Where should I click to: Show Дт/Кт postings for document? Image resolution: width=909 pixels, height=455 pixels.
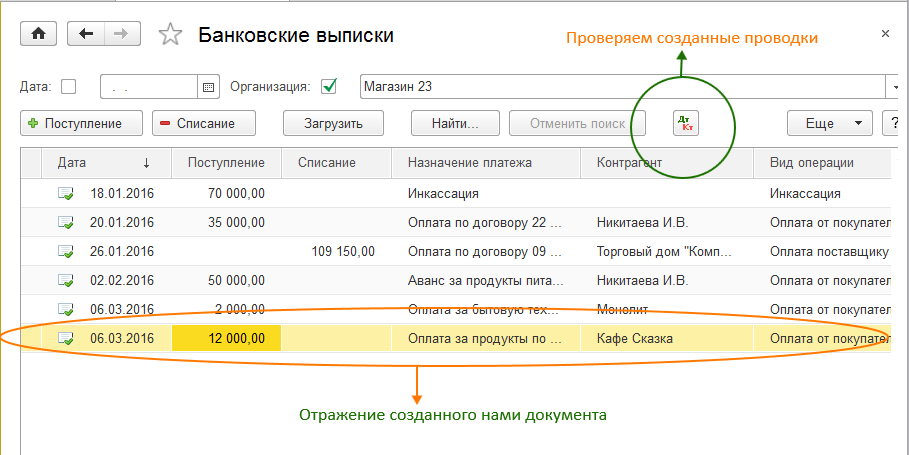coord(686,124)
